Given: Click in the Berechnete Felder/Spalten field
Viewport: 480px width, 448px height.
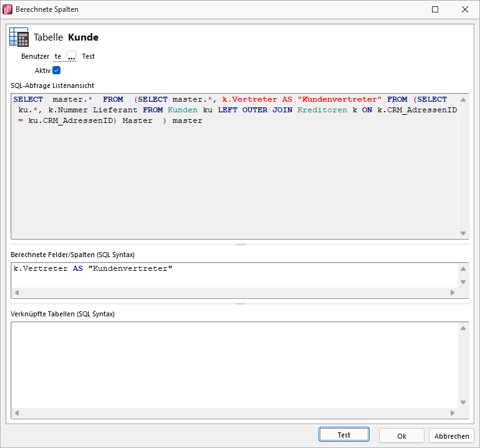Looking at the screenshot, I should (x=234, y=275).
